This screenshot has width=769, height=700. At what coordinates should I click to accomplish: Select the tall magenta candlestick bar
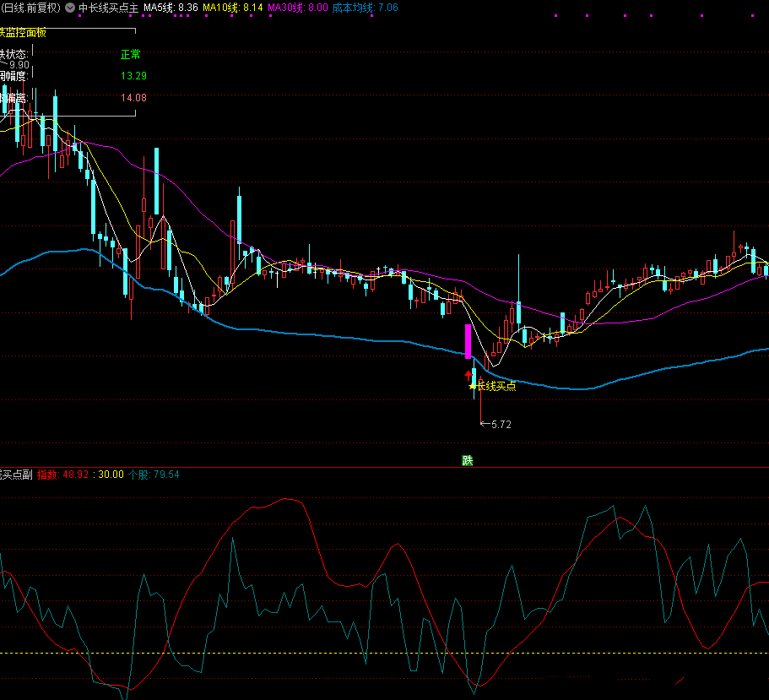[x=468, y=340]
